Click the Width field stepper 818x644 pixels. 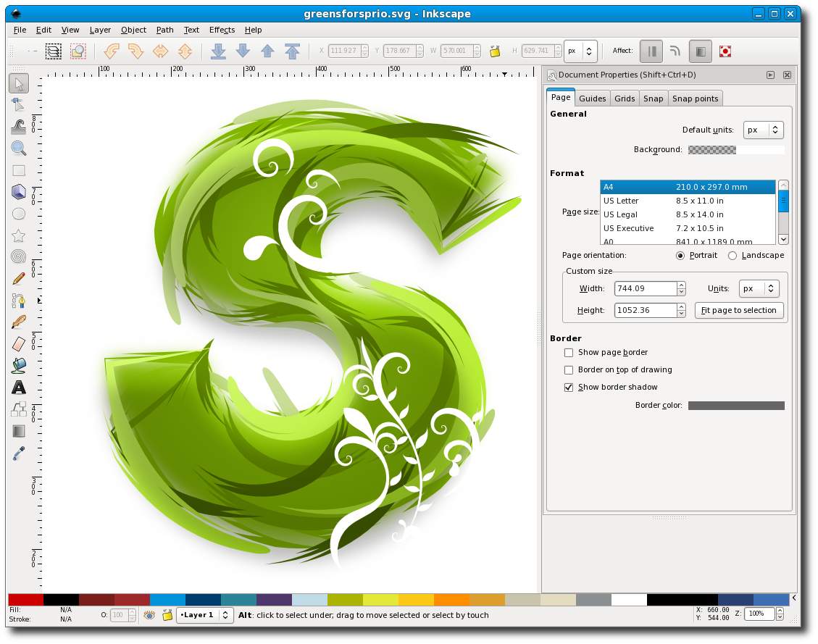pos(681,288)
